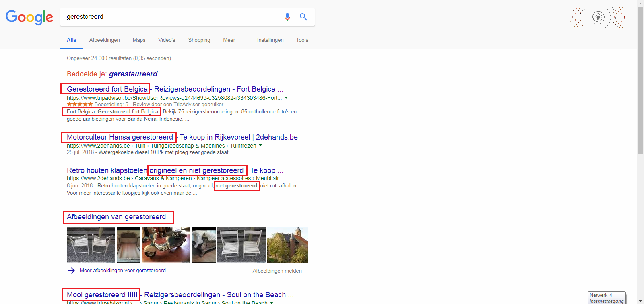The width and height of the screenshot is (644, 304).
Task: Click the five-star rating under TripAdvisor result
Action: point(80,104)
